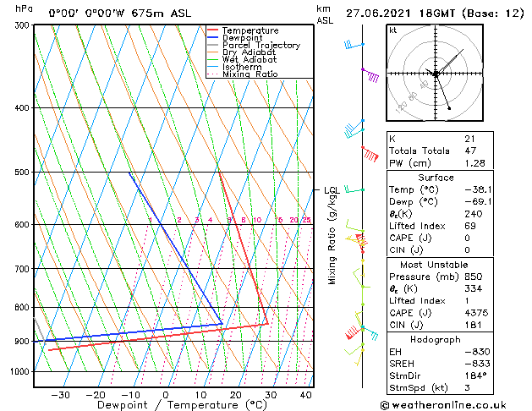Click the 0 temperature axis label
This screenshot has height=411, width=532.
coord(166,395)
